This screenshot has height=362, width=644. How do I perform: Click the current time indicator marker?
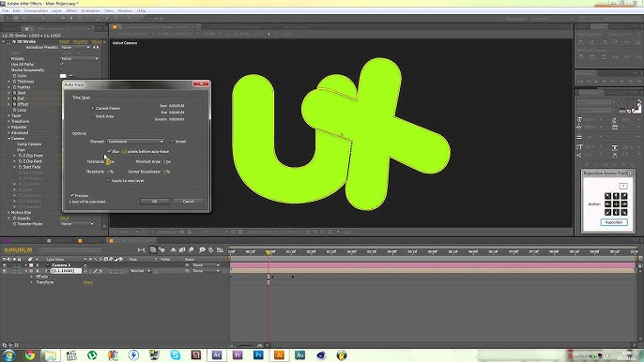click(x=268, y=252)
